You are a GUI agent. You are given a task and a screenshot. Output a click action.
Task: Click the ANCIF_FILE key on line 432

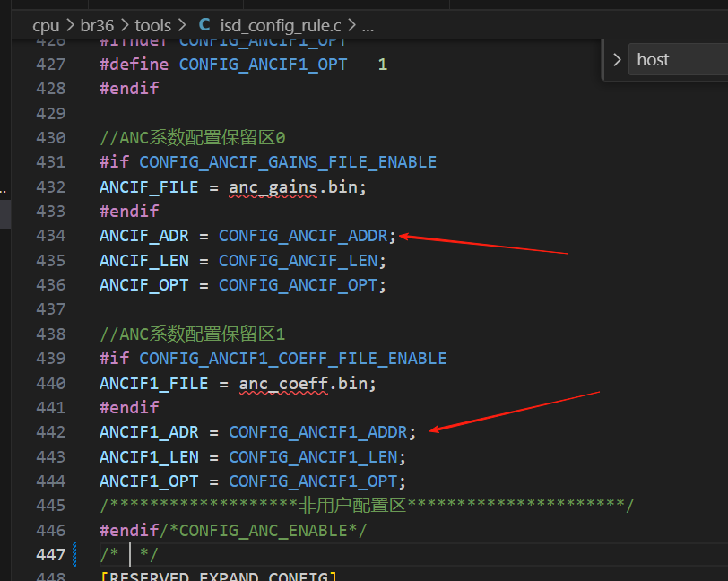point(149,187)
